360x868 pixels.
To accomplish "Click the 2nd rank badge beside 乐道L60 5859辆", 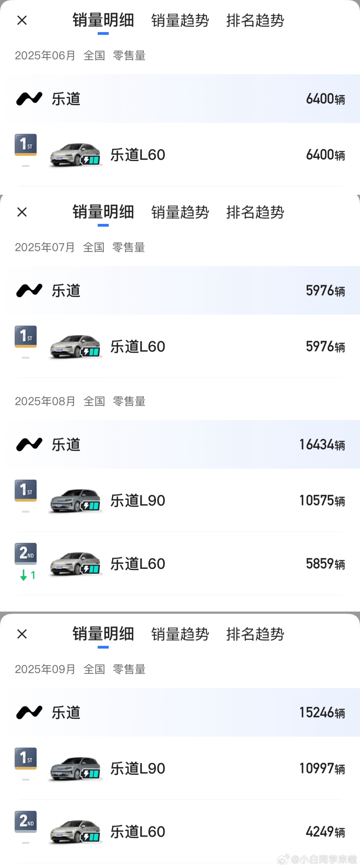I will pos(26,553).
